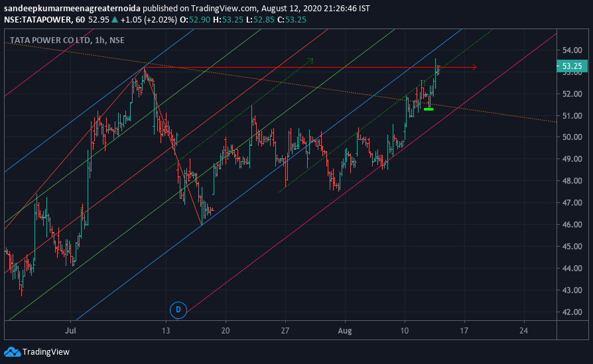Click the small bright green horizontal marker near 51
593x364 pixels.
(x=428, y=109)
